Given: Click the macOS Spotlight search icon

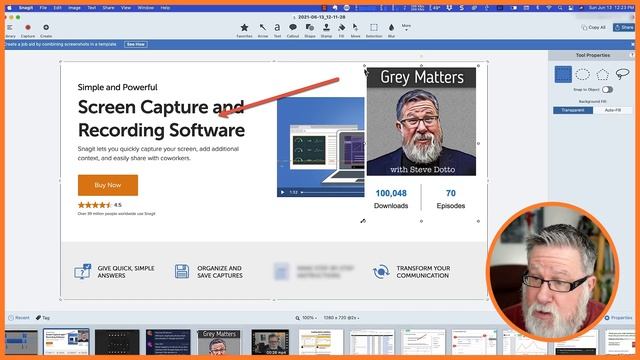Looking at the screenshot, I should (x=560, y=8).
